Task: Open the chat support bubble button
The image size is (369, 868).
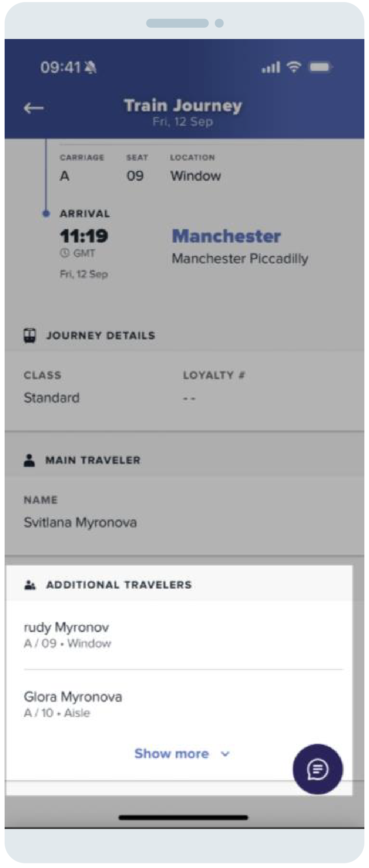Action: click(318, 769)
